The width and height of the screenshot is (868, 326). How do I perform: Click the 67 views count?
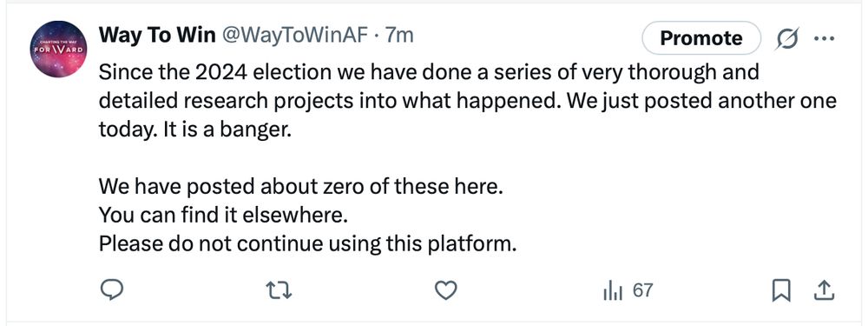coord(642,290)
